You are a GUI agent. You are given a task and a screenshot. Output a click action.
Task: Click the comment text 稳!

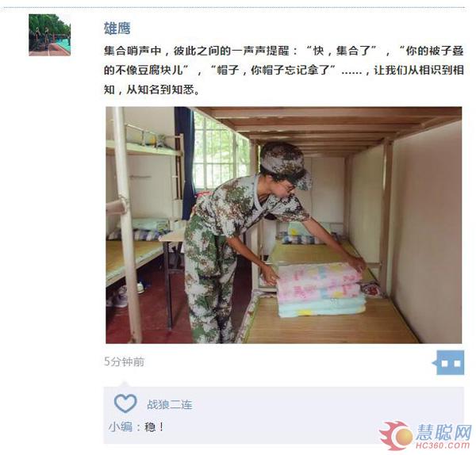click(155, 427)
